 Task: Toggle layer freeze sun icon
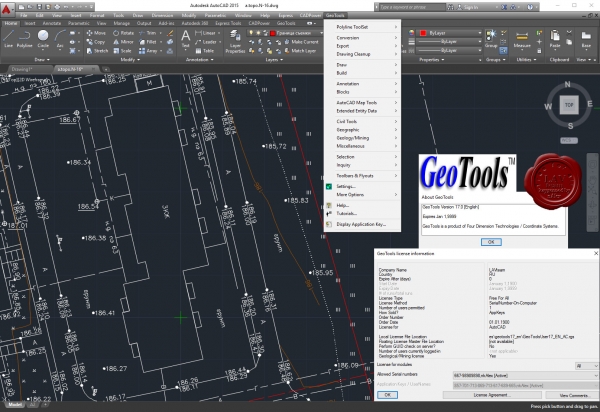tap(258, 33)
